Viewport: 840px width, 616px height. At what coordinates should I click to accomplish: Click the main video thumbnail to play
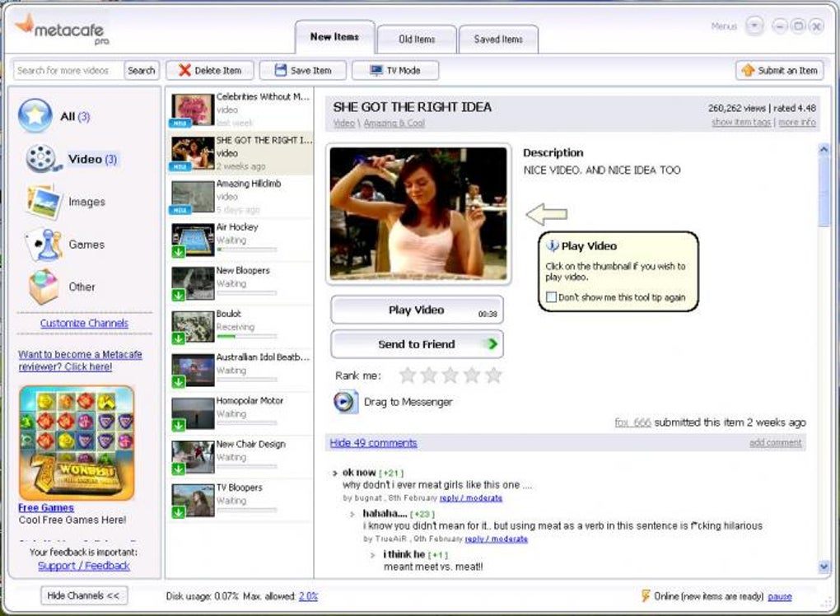tap(418, 214)
